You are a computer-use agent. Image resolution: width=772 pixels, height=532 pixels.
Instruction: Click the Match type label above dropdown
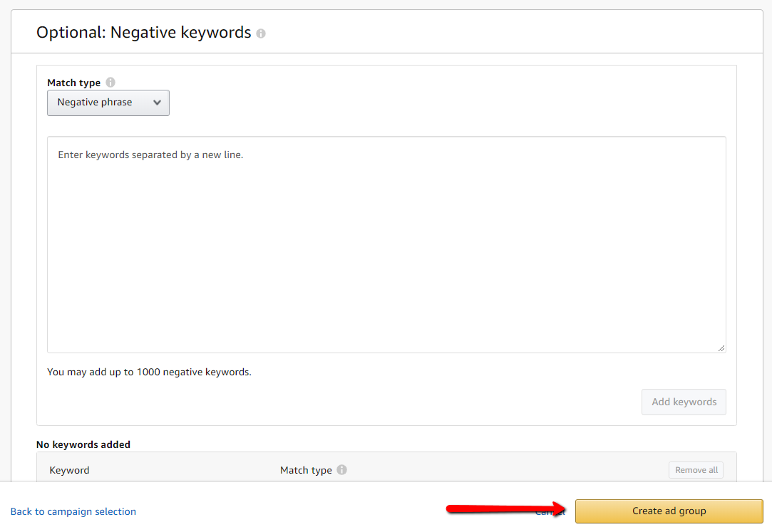(73, 83)
